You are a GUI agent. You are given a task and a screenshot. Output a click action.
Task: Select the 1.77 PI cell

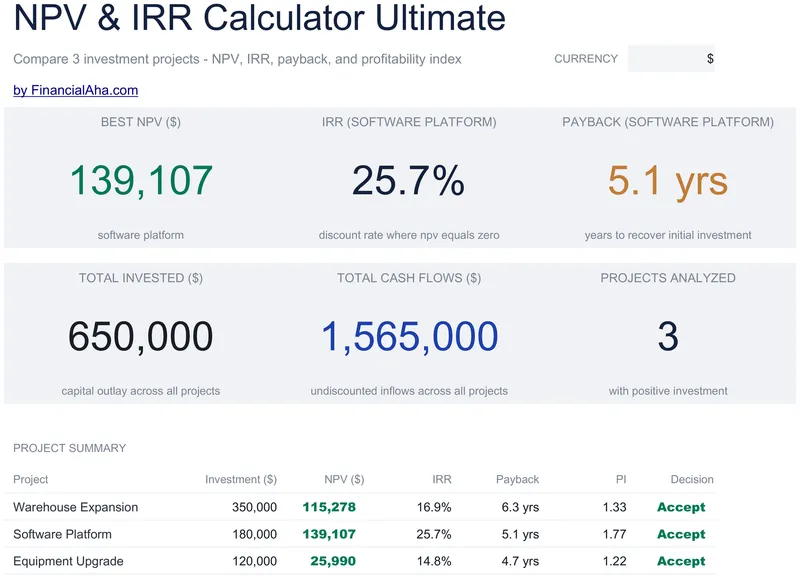[614, 534]
